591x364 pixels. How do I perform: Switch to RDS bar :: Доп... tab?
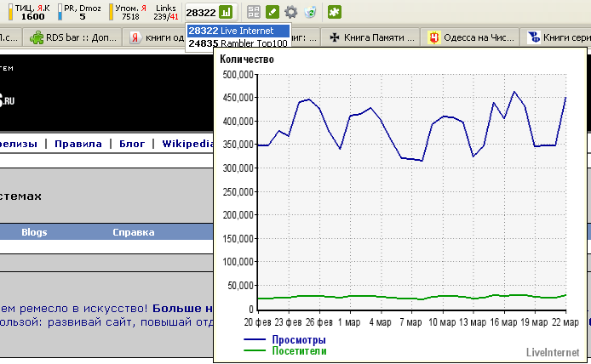coord(72,37)
